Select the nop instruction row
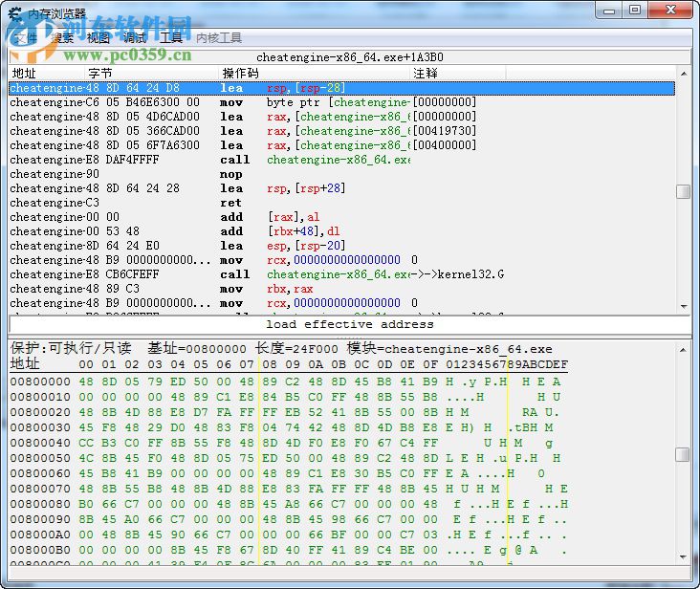Viewport: 700px width, 589px height. point(341,174)
